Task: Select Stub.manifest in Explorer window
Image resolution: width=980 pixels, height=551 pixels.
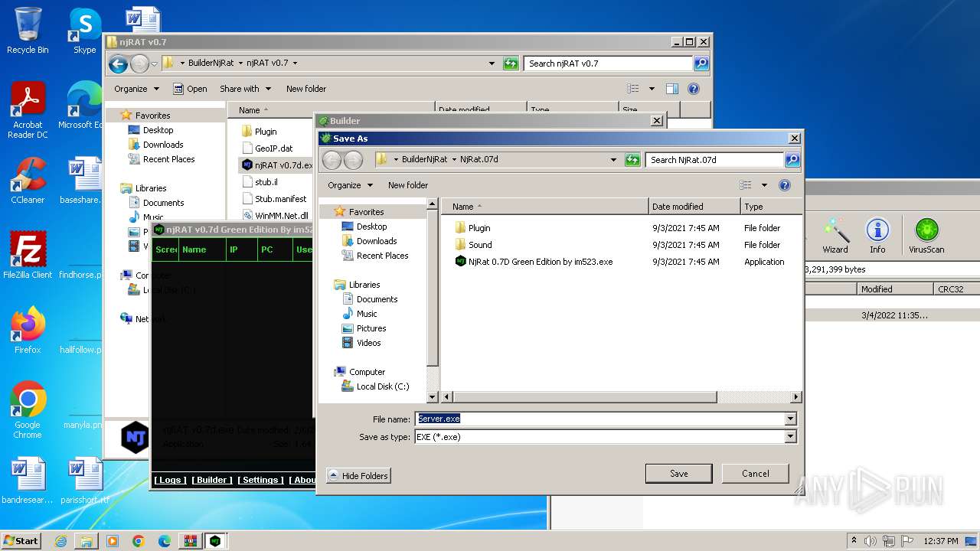Action: point(273,199)
